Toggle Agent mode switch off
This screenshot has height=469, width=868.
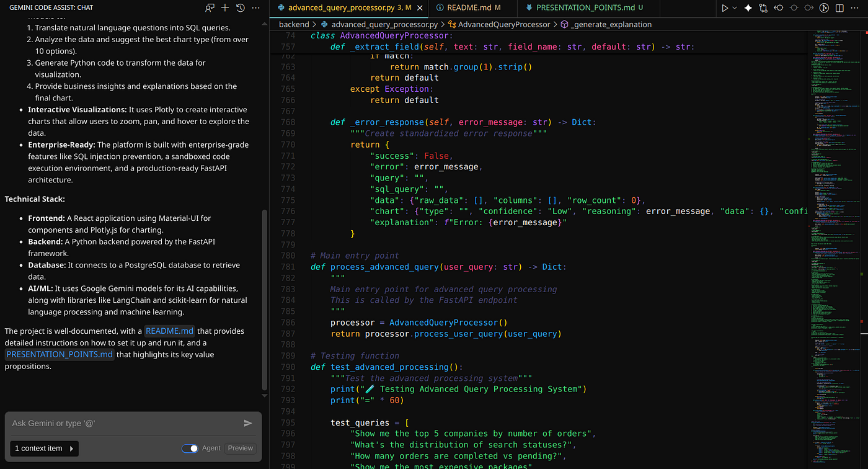190,448
